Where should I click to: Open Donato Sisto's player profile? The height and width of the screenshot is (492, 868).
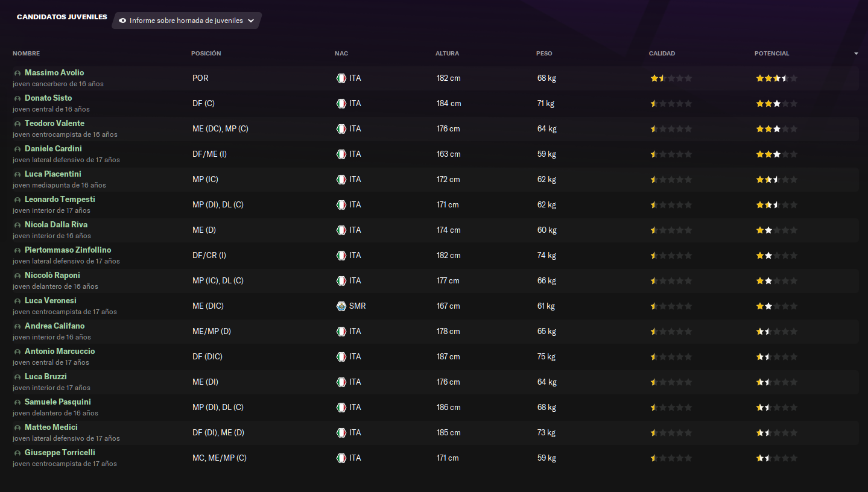(48, 98)
